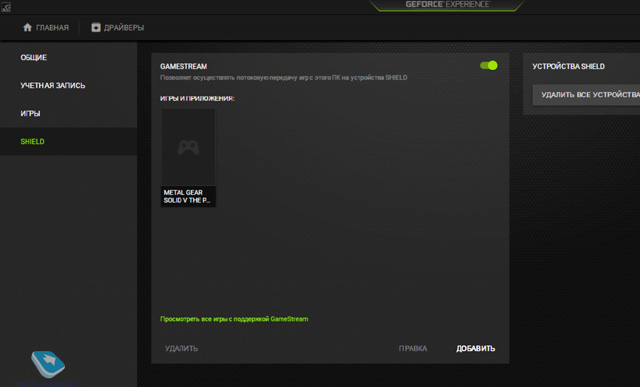The height and width of the screenshot is (387, 640).
Task: Open the Драйверы tab
Action: point(118,27)
